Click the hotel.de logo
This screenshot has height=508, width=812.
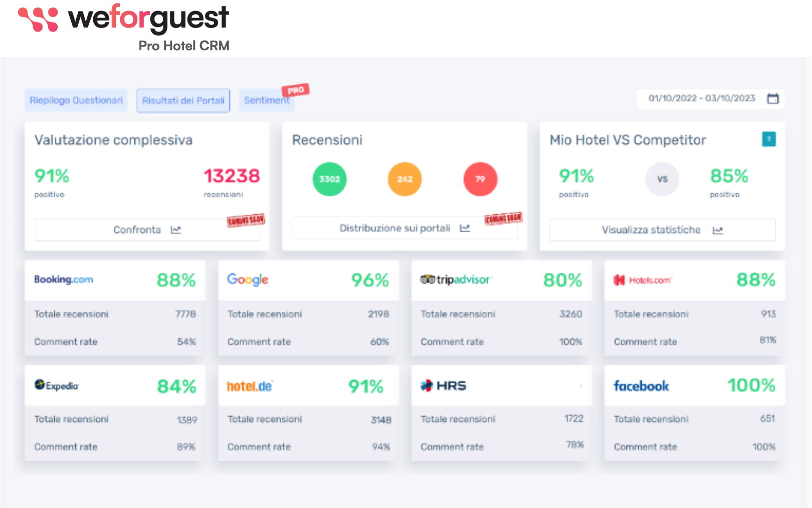[250, 386]
